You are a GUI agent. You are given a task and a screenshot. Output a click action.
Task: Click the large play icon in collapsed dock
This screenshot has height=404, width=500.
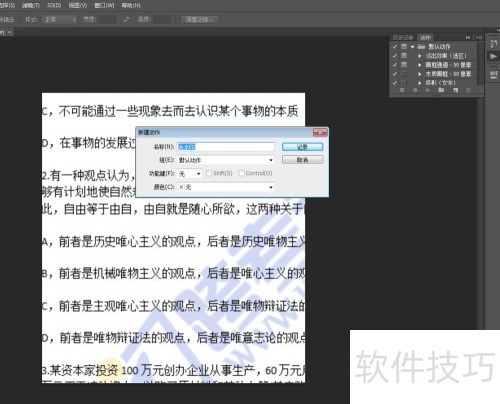coord(493,56)
